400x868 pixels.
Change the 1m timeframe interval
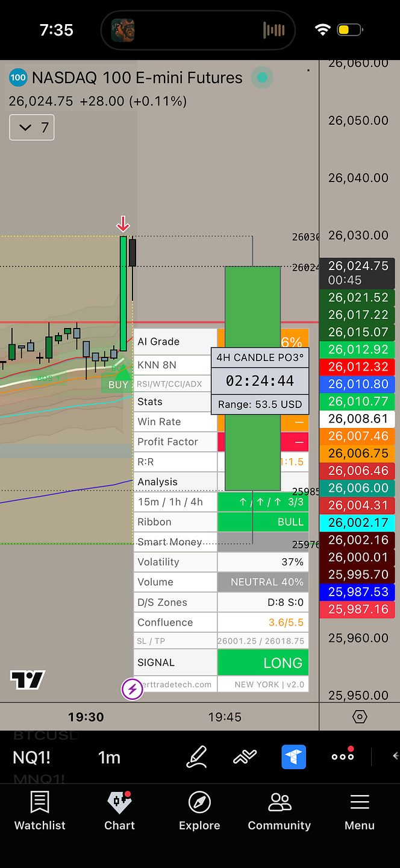(x=109, y=757)
